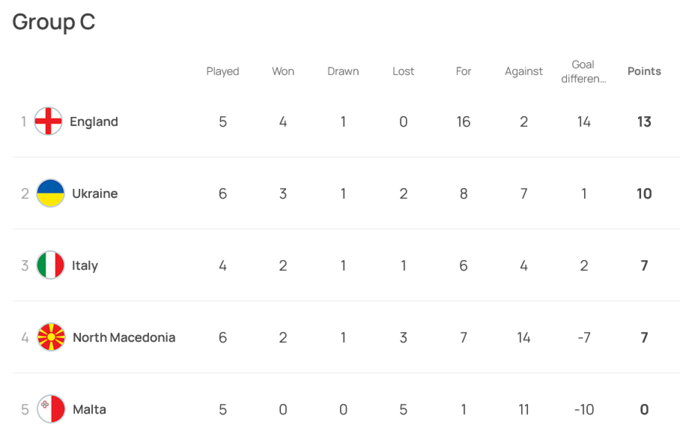Viewport: 680px width, 443px height.
Task: Click the Played column header
Action: coord(223,71)
